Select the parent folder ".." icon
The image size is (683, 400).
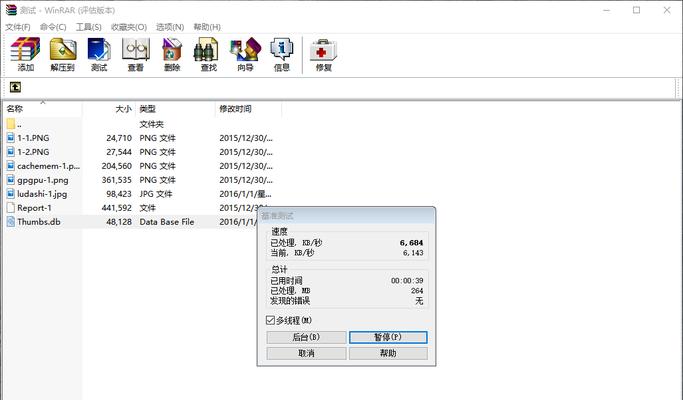tap(11, 124)
